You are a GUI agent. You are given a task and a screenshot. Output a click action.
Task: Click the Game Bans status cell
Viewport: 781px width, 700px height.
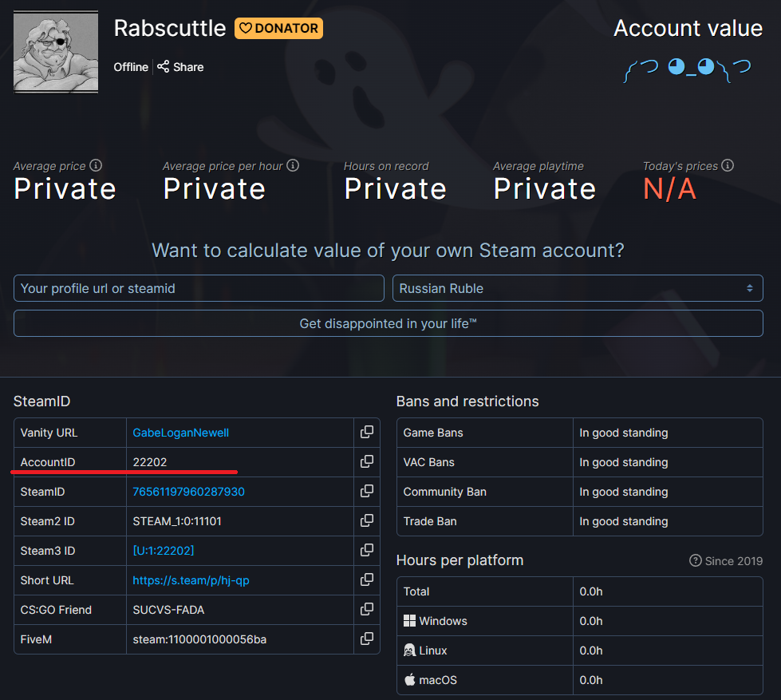pos(668,433)
